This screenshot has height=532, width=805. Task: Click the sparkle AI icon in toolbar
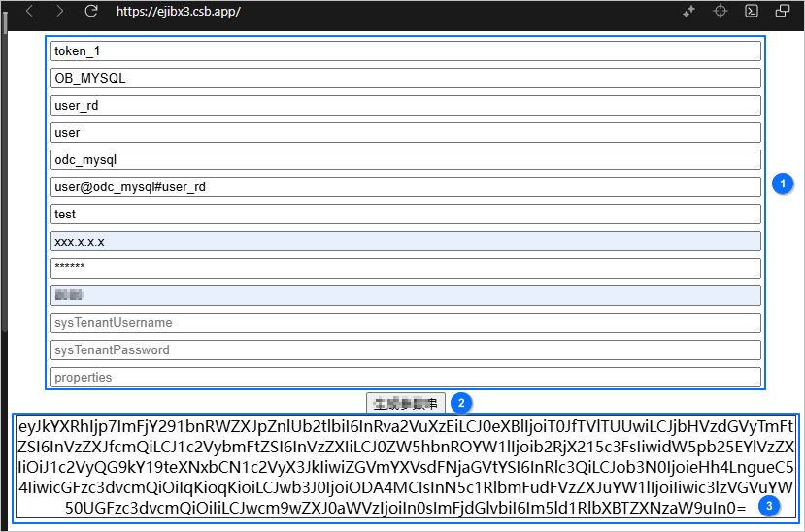tap(688, 12)
